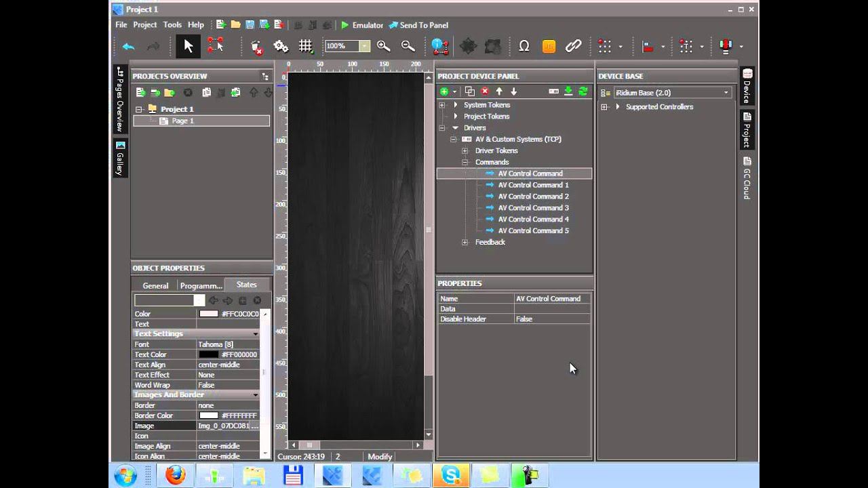Click the red X delete icon in device panel
The width and height of the screenshot is (868, 488).
[485, 91]
